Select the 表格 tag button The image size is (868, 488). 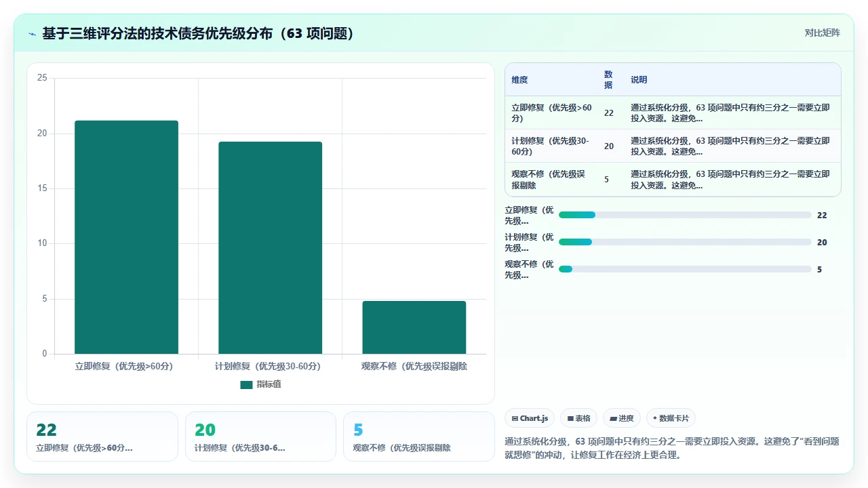coord(578,418)
